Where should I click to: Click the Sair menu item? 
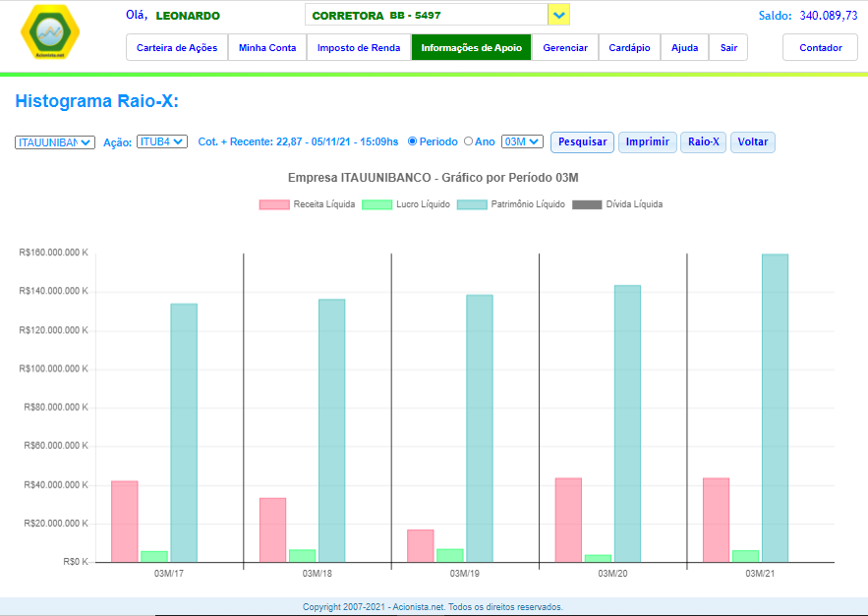728,47
